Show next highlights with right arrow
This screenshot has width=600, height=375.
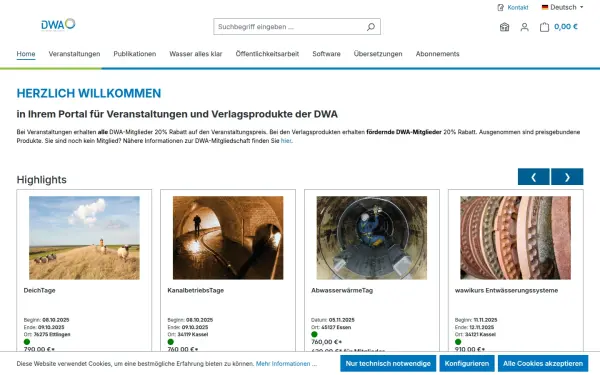pos(567,177)
